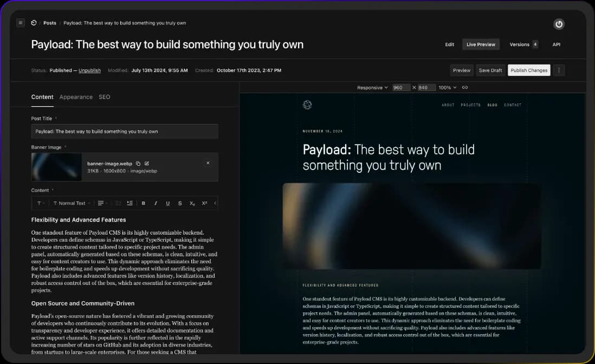The image size is (595, 364).
Task: Open the Edit view
Action: [449, 44]
